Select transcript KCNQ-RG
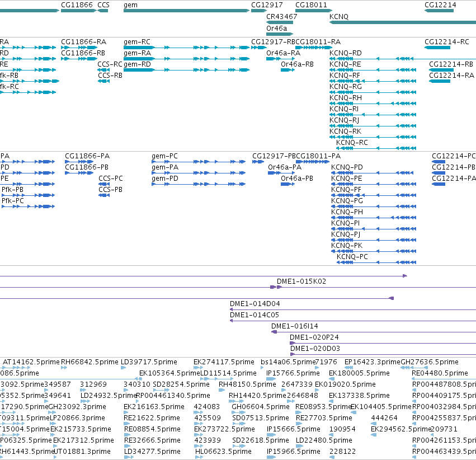This screenshot has height=460, width=476. point(373,92)
